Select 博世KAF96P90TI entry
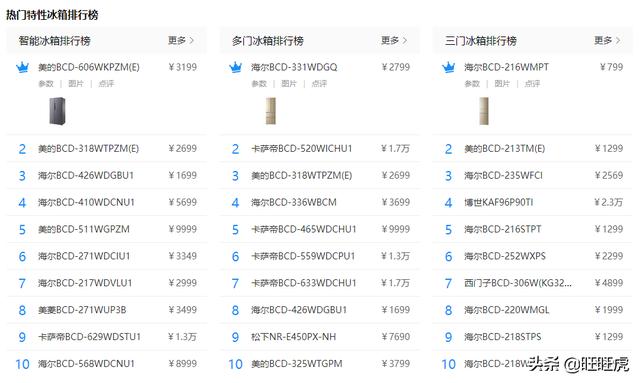The image size is (640, 383). point(499,203)
